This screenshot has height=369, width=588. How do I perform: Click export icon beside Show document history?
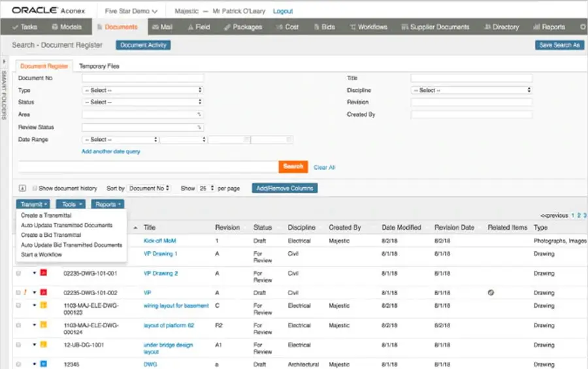(x=22, y=188)
